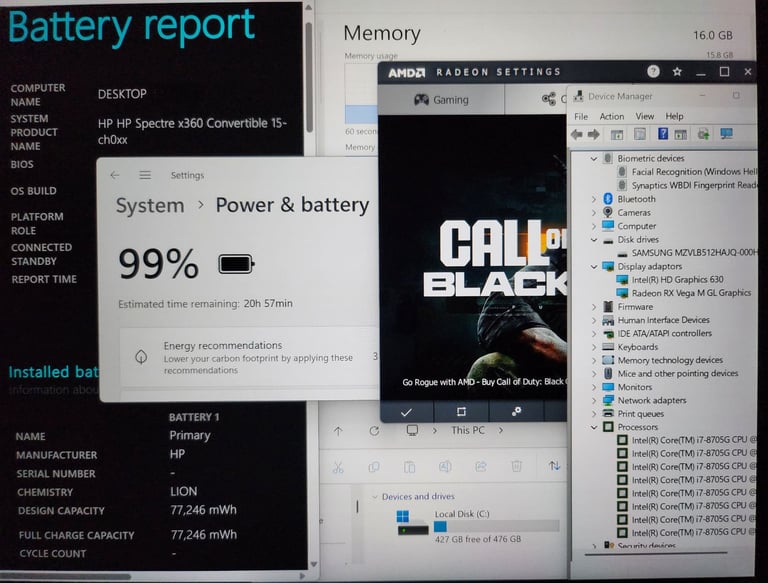Screen dimensions: 768x583
Task: Click the 77,246 mWh design capacity value
Action: pos(204,510)
